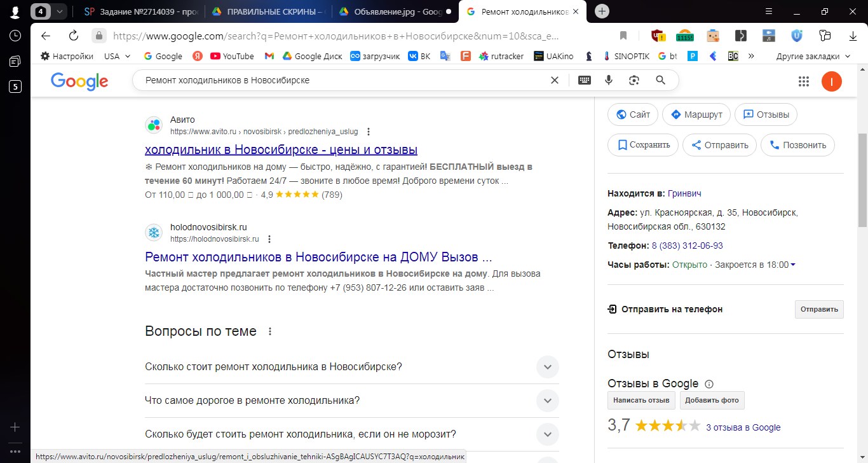
Task: Go to Google homepage via the logo
Action: point(79,81)
